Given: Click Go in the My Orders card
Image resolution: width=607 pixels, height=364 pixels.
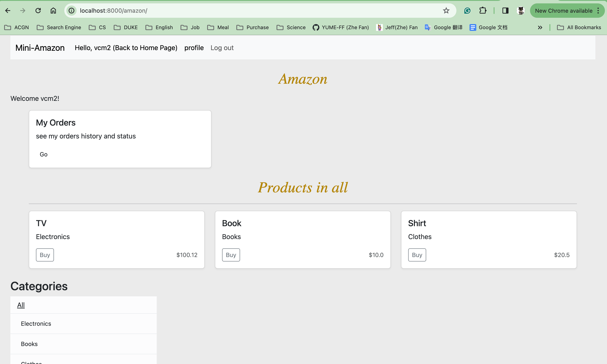Looking at the screenshot, I should click(x=44, y=154).
